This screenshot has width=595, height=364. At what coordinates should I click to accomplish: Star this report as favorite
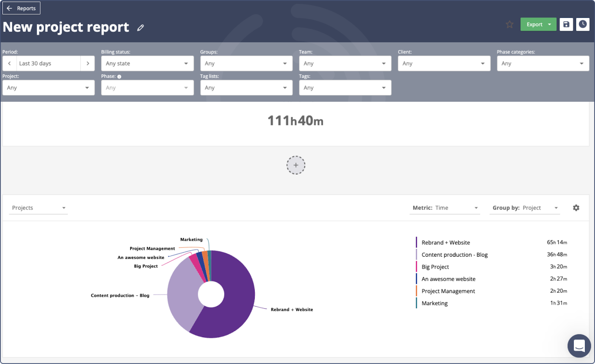pos(509,25)
